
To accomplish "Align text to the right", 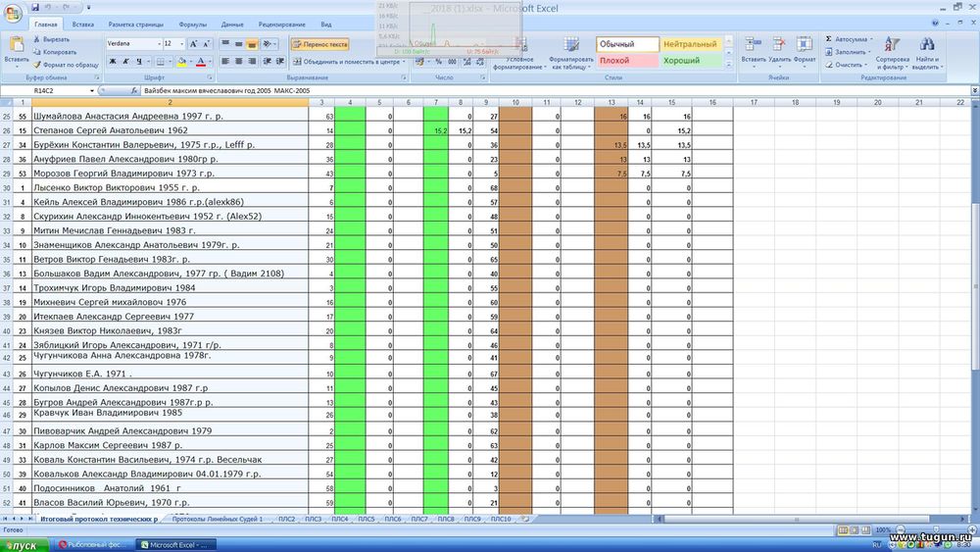I will [x=252, y=61].
